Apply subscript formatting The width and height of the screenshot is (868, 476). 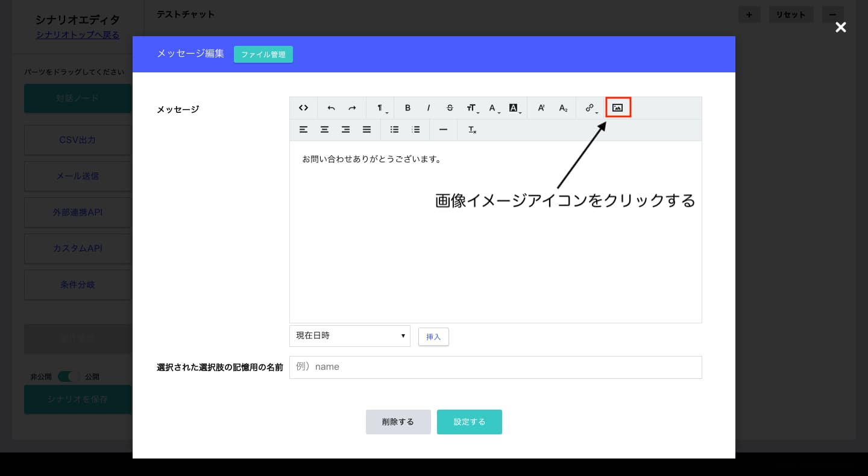coord(563,108)
